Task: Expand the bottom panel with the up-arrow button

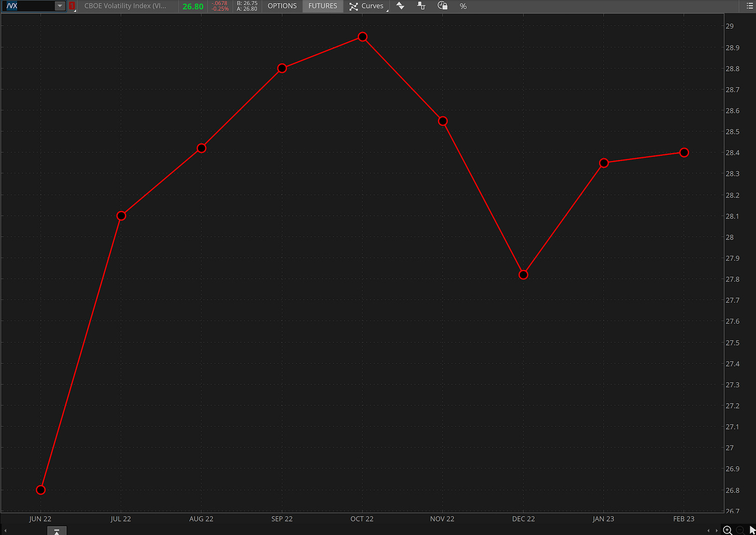Action: coord(57,531)
